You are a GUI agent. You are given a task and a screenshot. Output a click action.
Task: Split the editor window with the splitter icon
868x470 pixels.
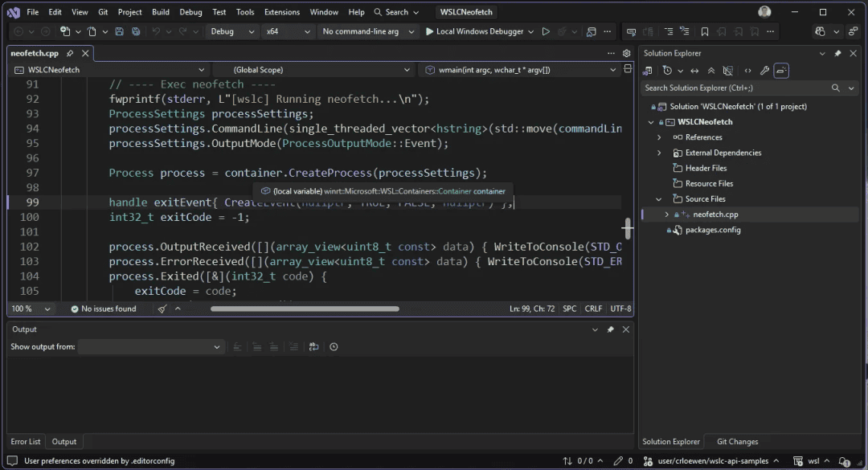[x=628, y=68]
